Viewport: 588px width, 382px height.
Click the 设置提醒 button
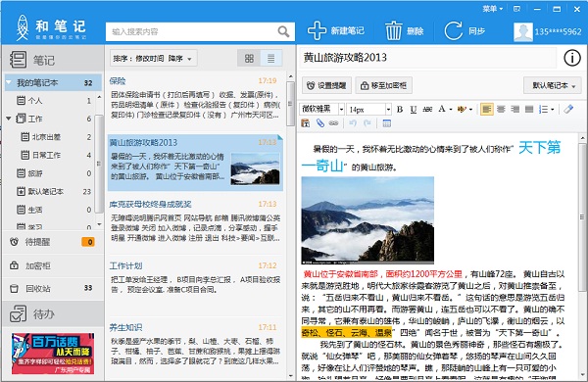pos(326,85)
